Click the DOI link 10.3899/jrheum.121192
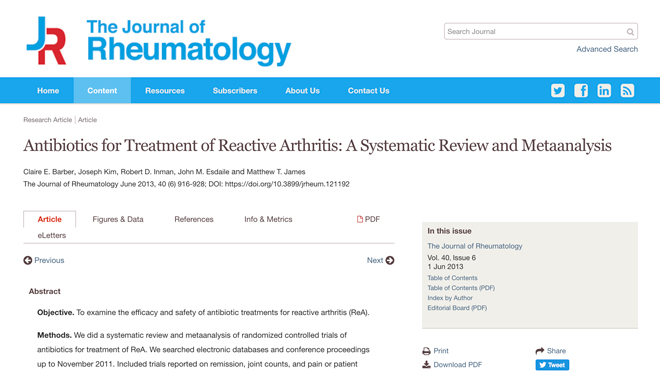The image size is (660, 372). coord(287,184)
